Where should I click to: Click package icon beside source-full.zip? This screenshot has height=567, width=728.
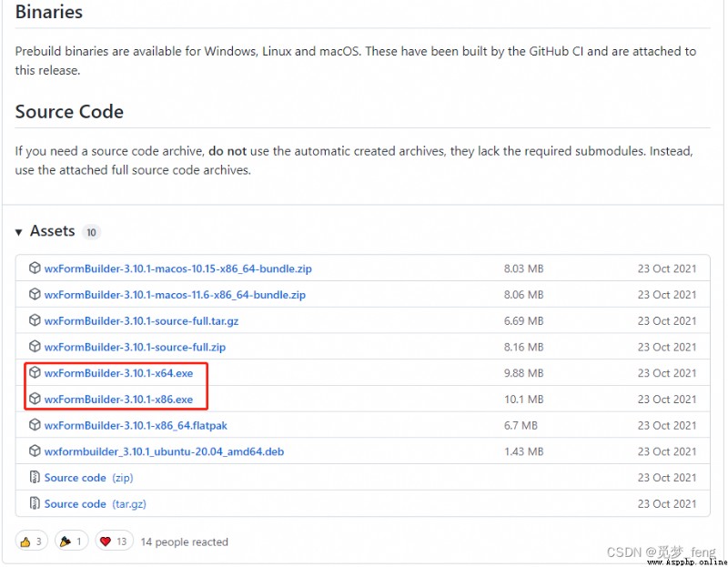35,347
